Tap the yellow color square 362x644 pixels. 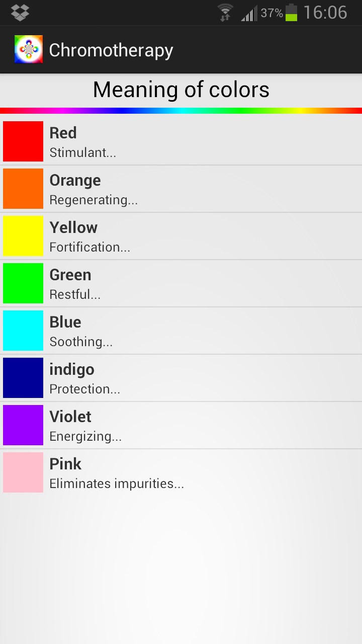coord(23,236)
